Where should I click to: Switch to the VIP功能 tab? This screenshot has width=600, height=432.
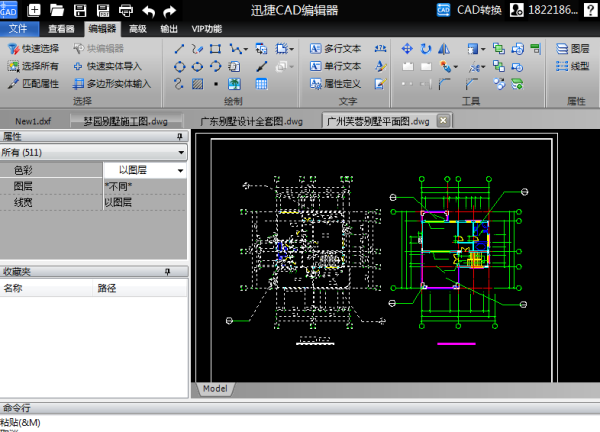[x=207, y=29]
